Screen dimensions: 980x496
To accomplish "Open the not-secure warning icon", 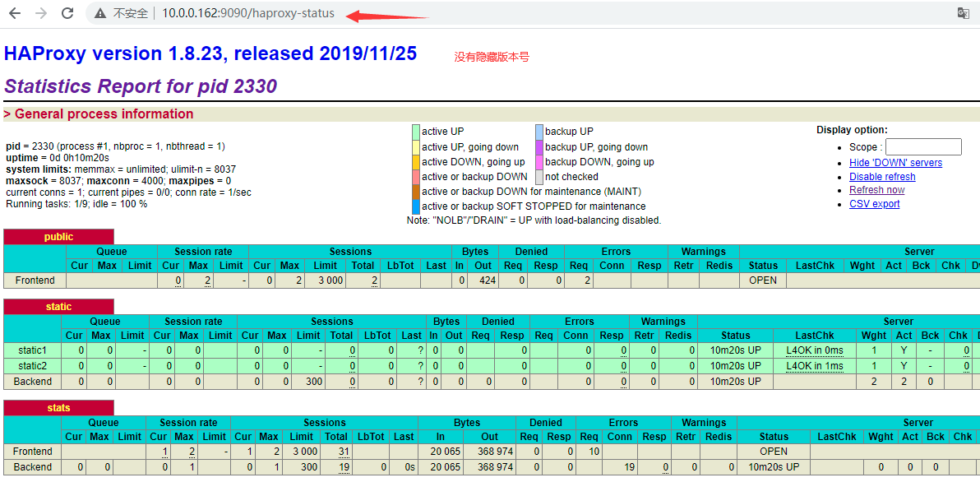I will tap(100, 13).
